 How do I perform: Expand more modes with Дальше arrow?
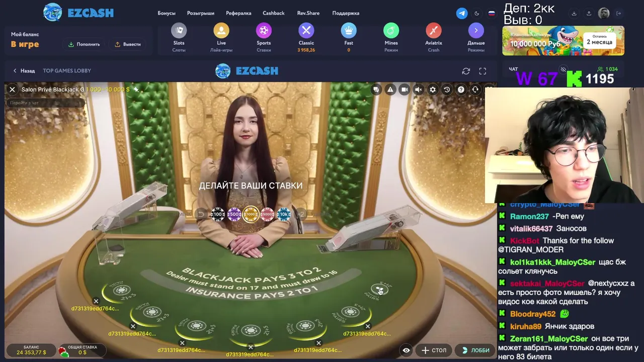(x=476, y=31)
